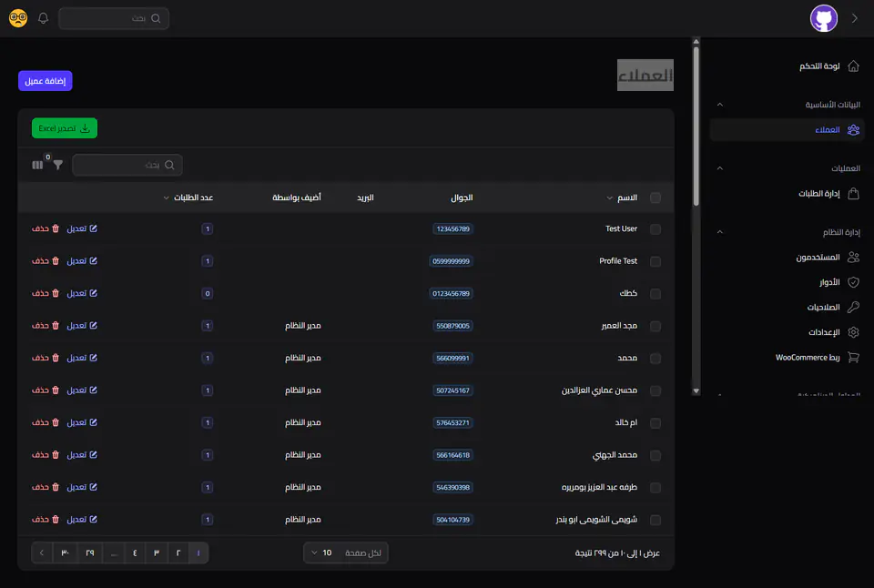Open the notifications bell

point(43,18)
